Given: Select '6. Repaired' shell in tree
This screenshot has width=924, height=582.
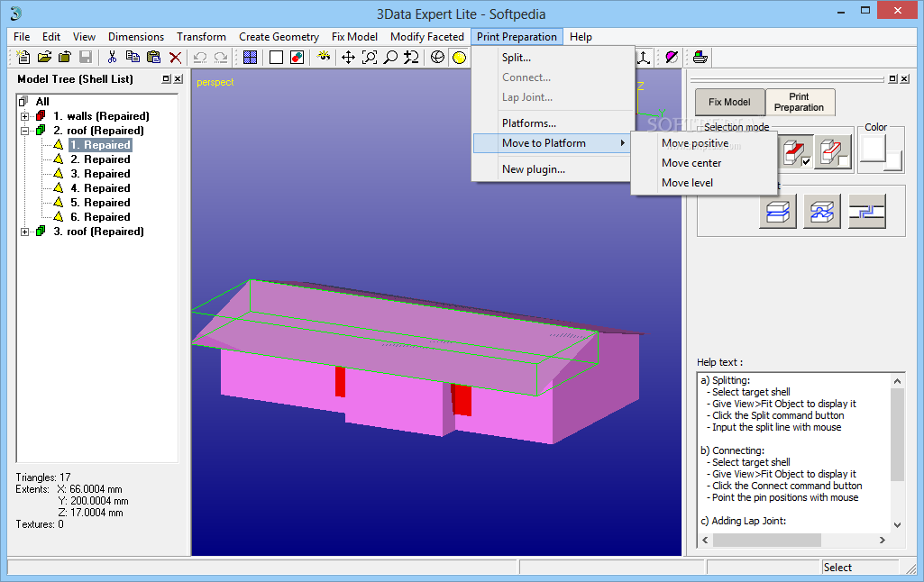Looking at the screenshot, I should pos(100,217).
